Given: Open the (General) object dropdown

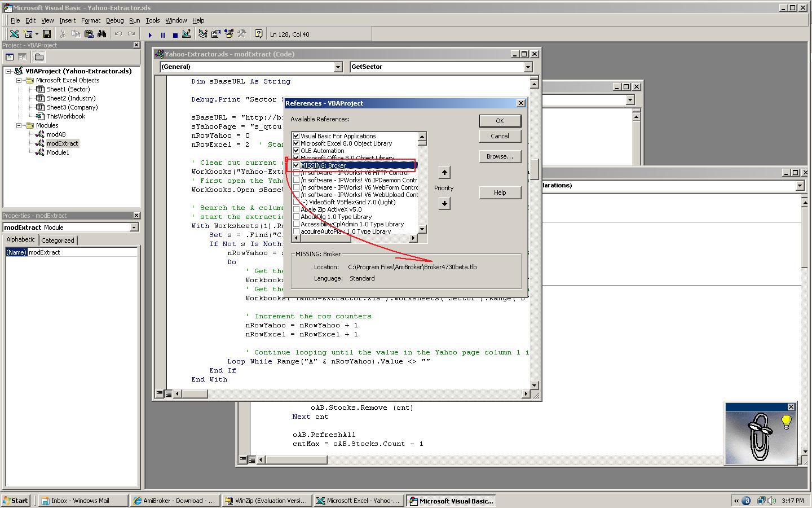Looking at the screenshot, I should tap(338, 67).
